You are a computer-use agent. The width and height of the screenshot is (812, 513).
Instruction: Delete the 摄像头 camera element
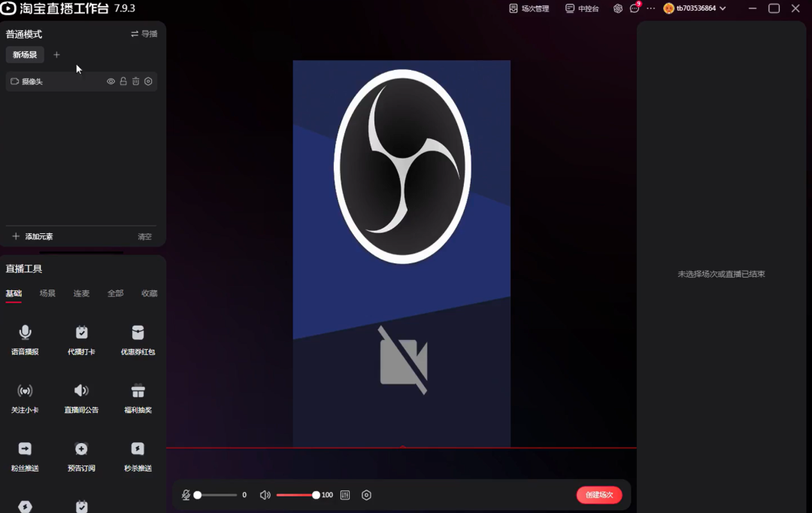(135, 81)
